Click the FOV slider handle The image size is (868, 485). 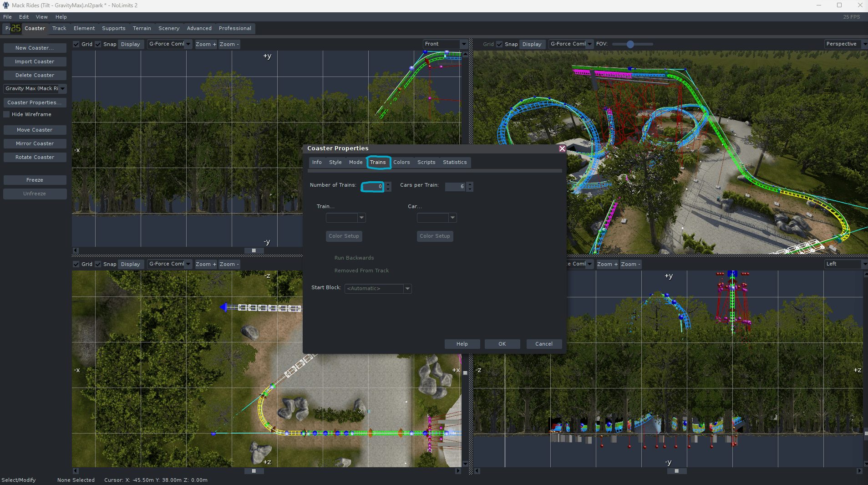630,44
